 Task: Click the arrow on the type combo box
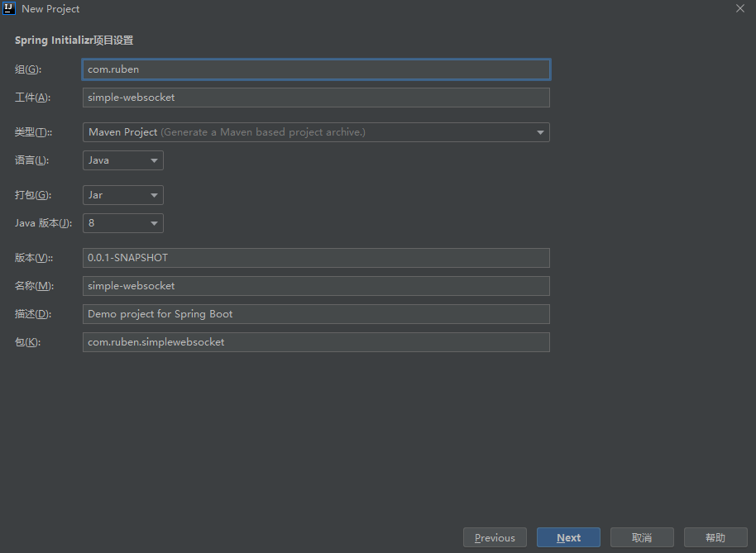pyautogui.click(x=540, y=132)
